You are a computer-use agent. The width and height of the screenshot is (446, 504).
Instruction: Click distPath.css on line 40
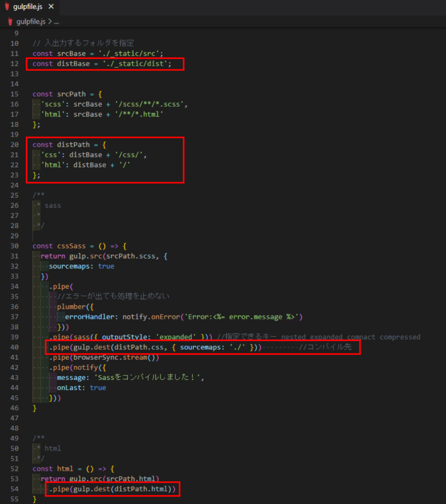(x=139, y=347)
